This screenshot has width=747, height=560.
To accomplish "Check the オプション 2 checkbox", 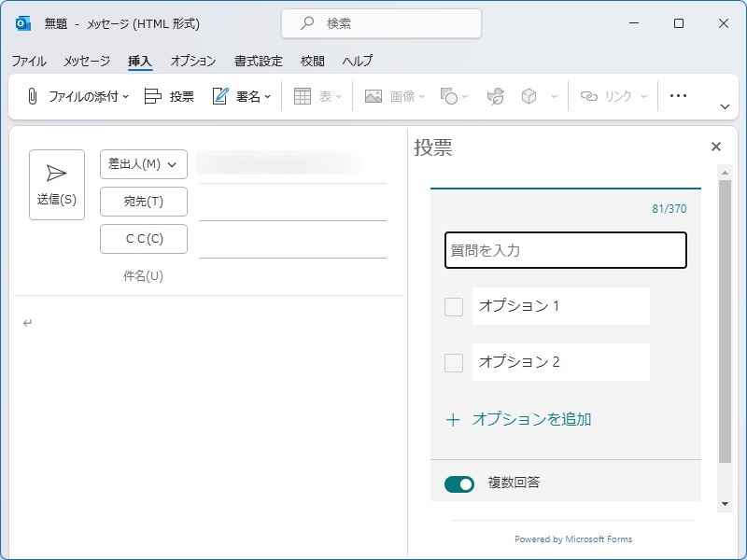I will (454, 363).
